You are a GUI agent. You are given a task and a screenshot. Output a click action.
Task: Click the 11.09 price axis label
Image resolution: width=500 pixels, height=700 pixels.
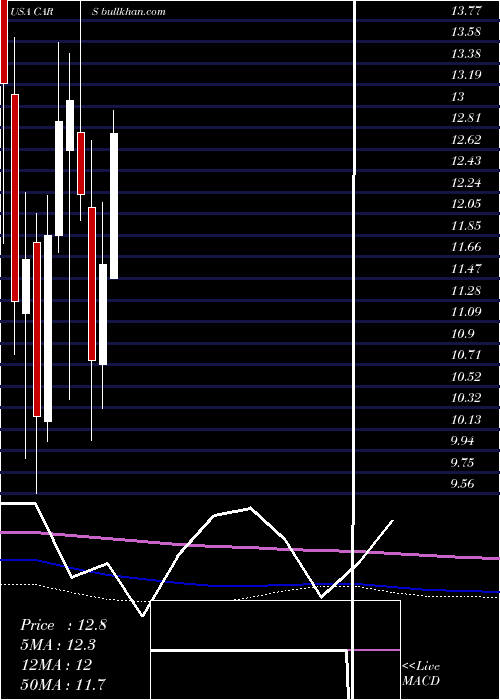467,311
